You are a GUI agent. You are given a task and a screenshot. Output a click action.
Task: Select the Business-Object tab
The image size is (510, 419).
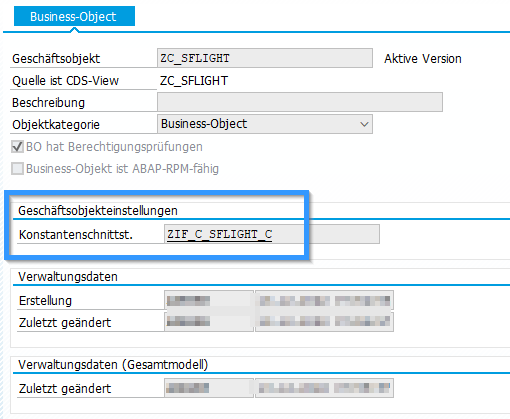[x=74, y=16]
